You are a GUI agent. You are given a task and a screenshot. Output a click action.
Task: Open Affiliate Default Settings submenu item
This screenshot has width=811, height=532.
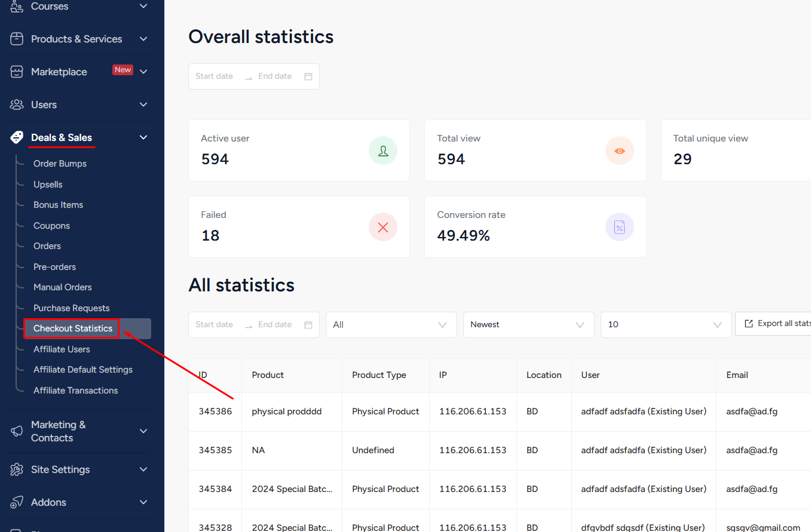pos(83,370)
